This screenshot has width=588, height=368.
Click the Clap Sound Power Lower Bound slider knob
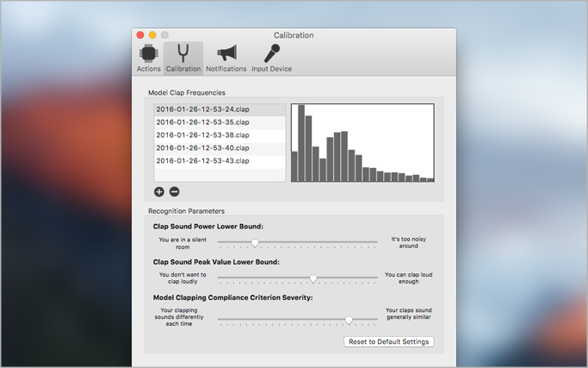(x=255, y=243)
